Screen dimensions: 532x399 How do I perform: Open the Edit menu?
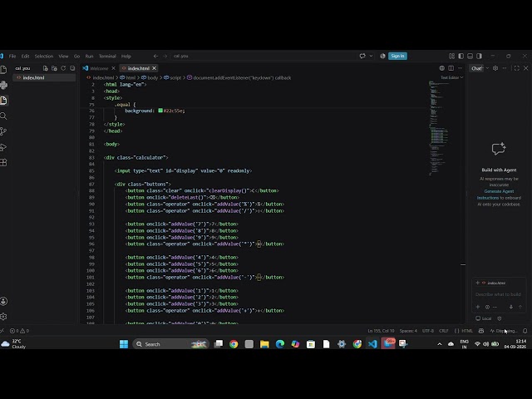[x=26, y=56]
